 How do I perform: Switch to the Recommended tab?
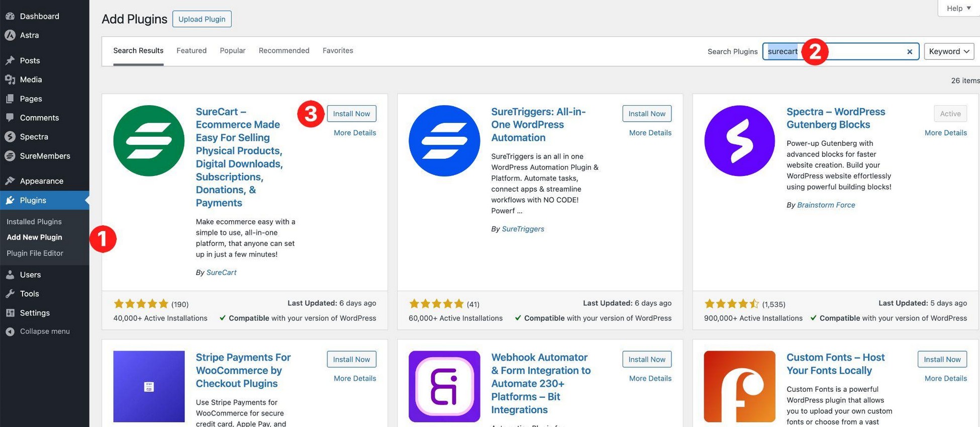[284, 50]
